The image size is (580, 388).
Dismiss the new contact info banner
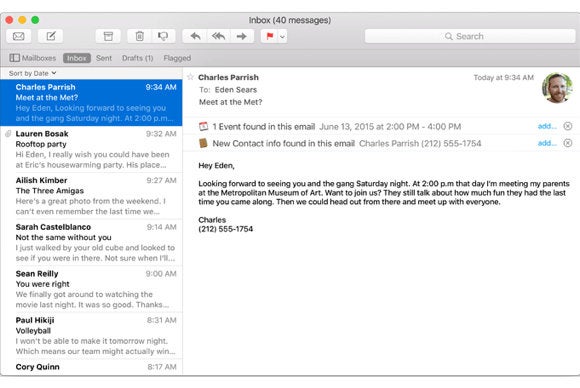[x=567, y=143]
